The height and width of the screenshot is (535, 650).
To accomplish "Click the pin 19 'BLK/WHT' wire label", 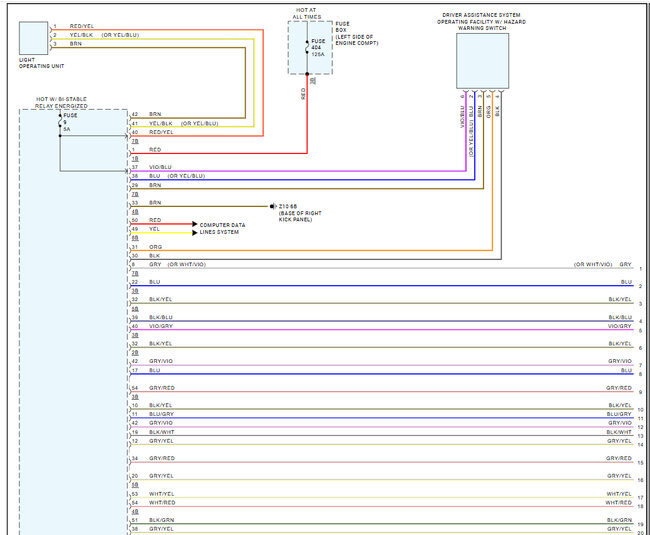I will [x=162, y=432].
